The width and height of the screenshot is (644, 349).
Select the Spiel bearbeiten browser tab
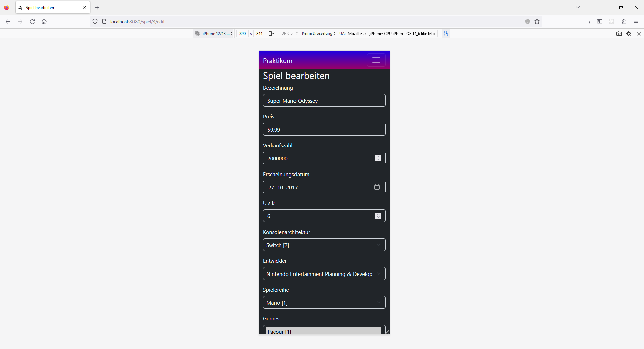click(50, 8)
